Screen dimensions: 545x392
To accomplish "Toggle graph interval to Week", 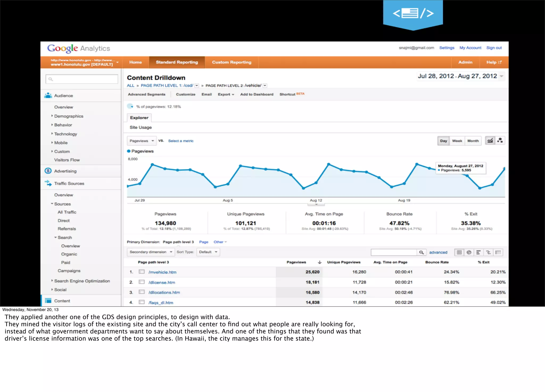I will point(457,141).
